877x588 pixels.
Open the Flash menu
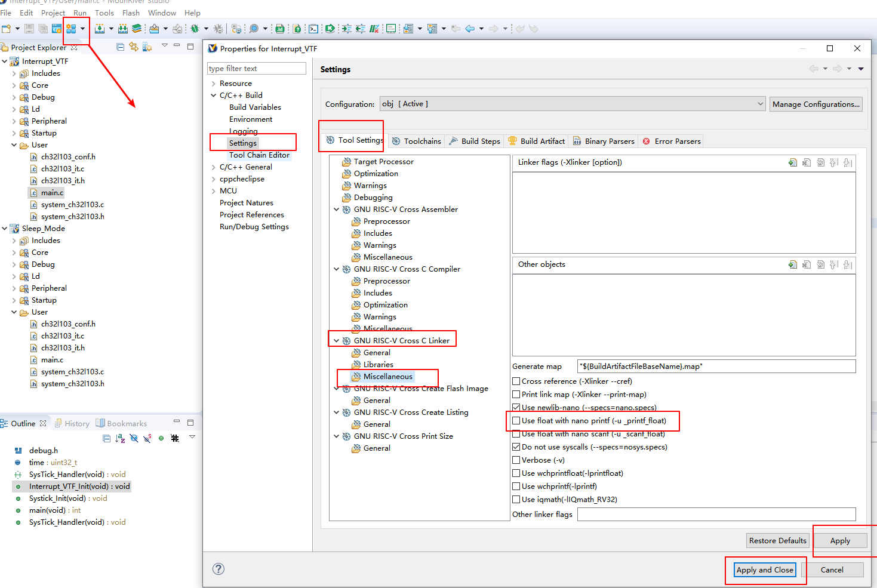point(131,13)
